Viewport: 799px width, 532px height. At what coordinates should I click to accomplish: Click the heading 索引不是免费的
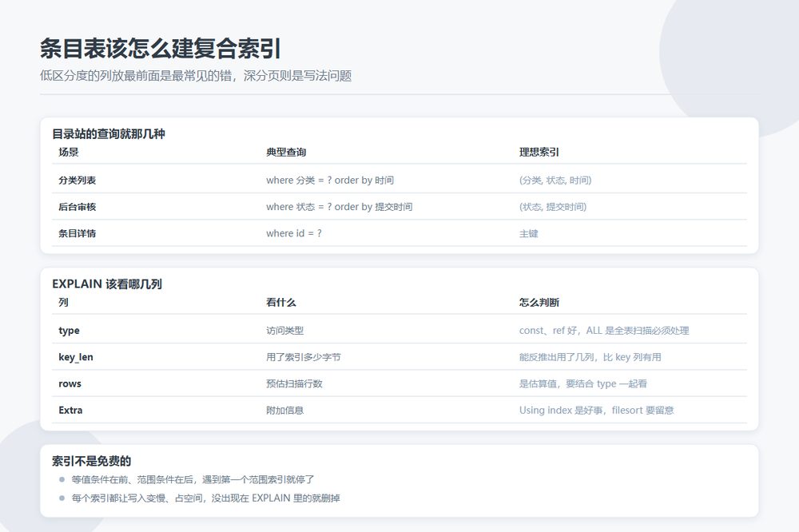(92, 461)
